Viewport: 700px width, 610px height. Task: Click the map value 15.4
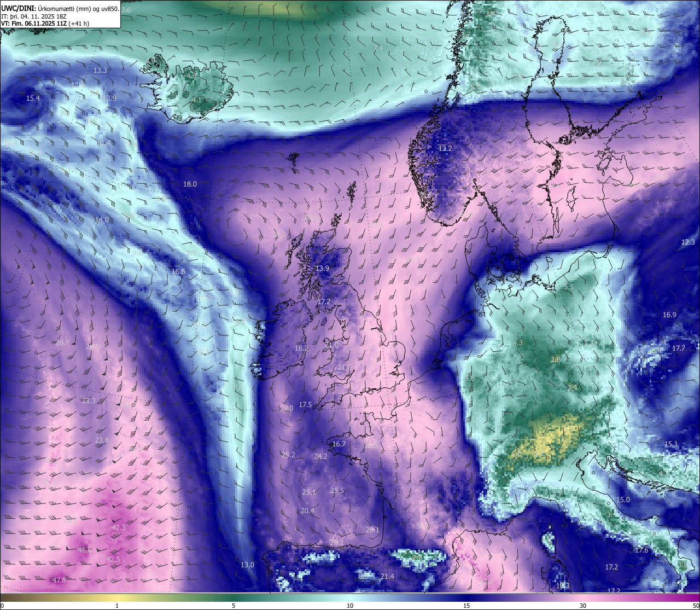33,98
